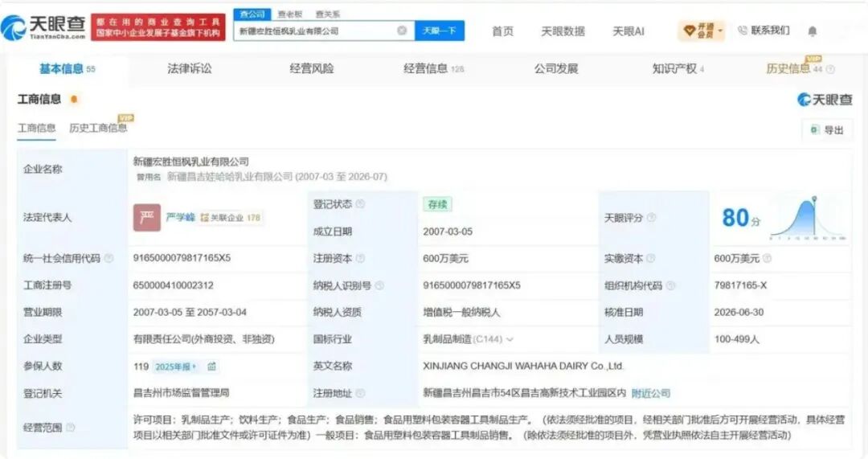
Task: Click help icon beside 历史信息 tab
Action: point(830,69)
